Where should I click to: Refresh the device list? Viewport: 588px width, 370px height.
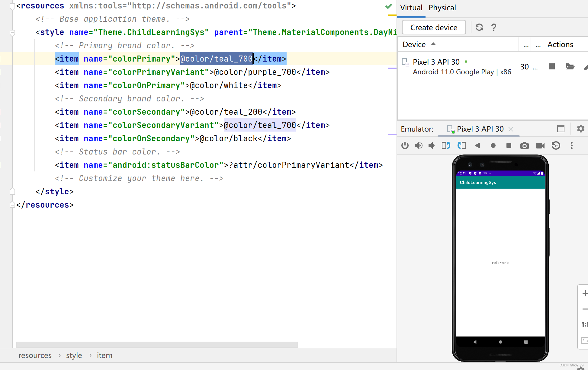tap(479, 27)
